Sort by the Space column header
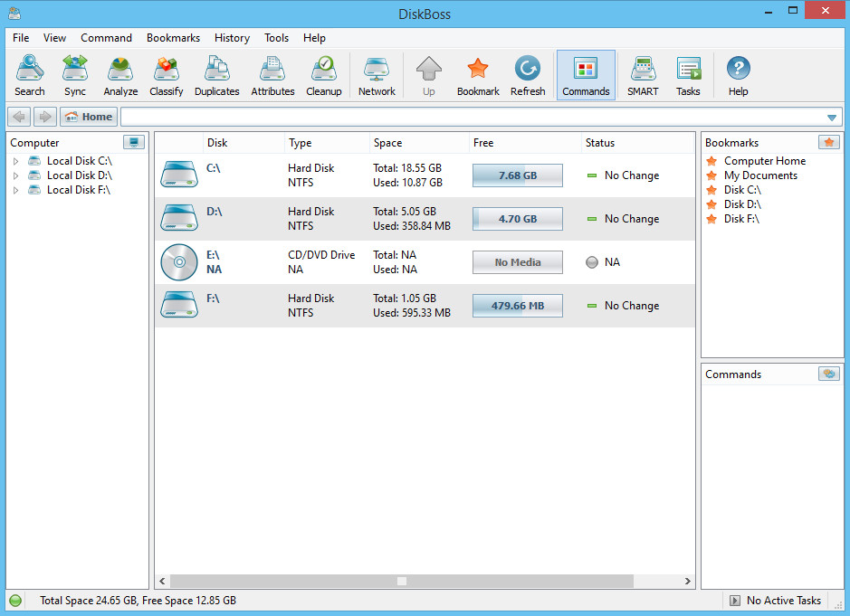The width and height of the screenshot is (850, 616). pos(419,143)
